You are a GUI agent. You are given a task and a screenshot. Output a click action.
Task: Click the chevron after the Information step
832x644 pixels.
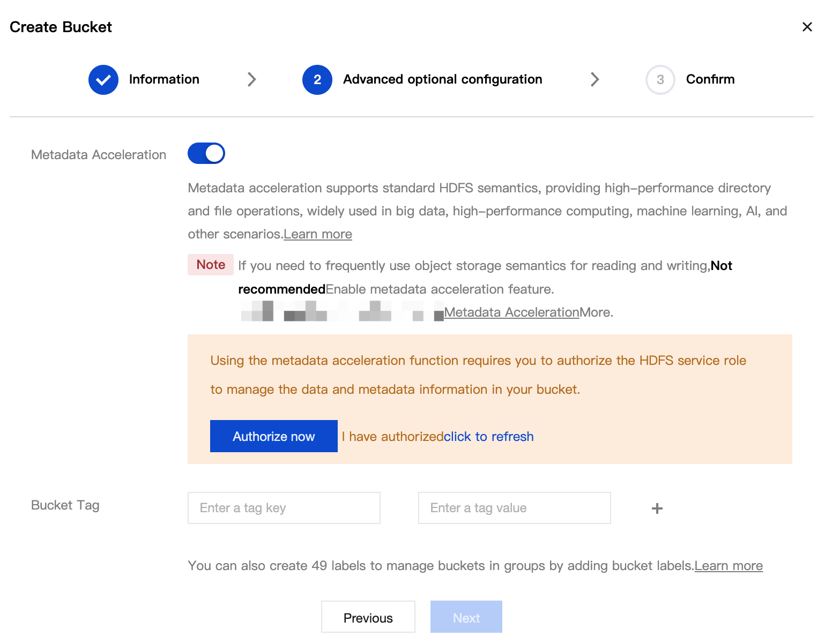(251, 79)
